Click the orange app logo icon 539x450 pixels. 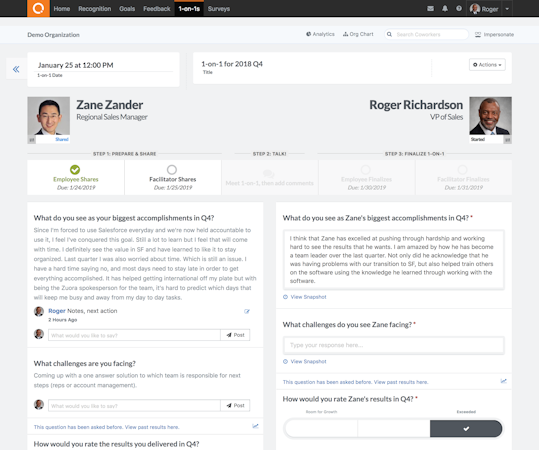point(38,8)
